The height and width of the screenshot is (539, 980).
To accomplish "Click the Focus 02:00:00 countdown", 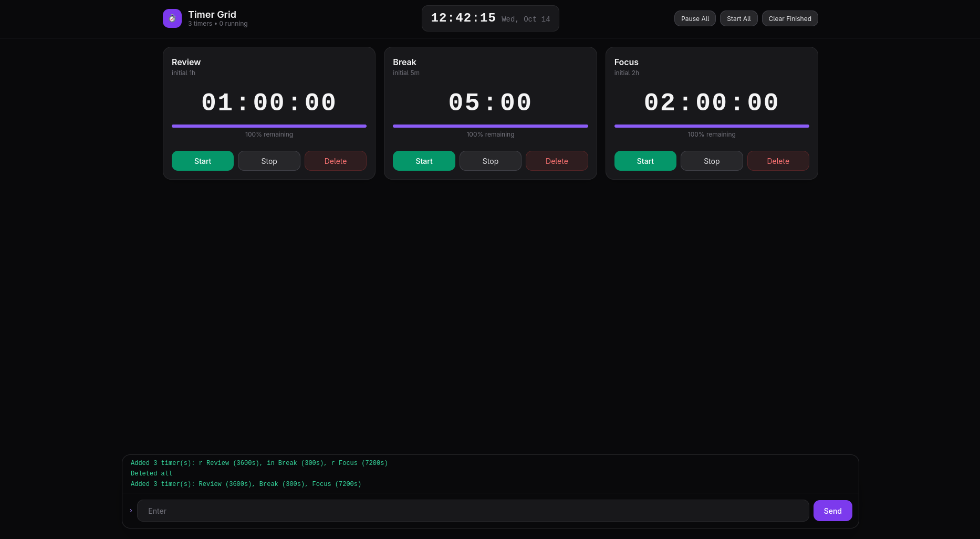I will pyautogui.click(x=712, y=102).
